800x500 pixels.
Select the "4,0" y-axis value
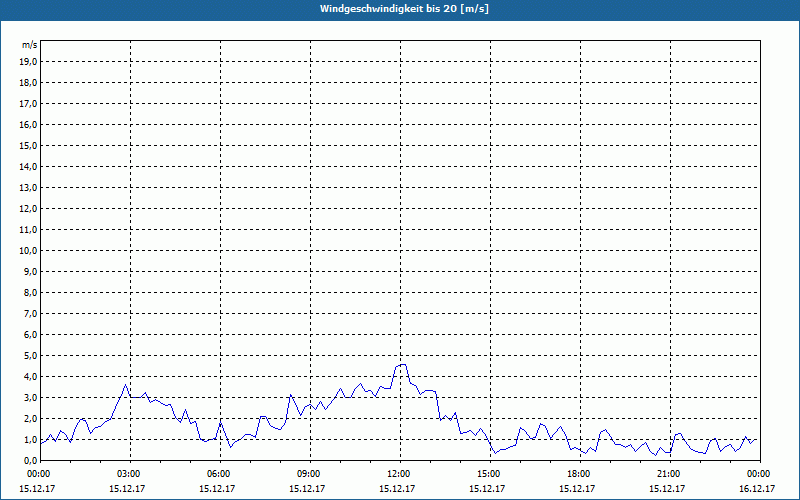[x=30, y=377]
